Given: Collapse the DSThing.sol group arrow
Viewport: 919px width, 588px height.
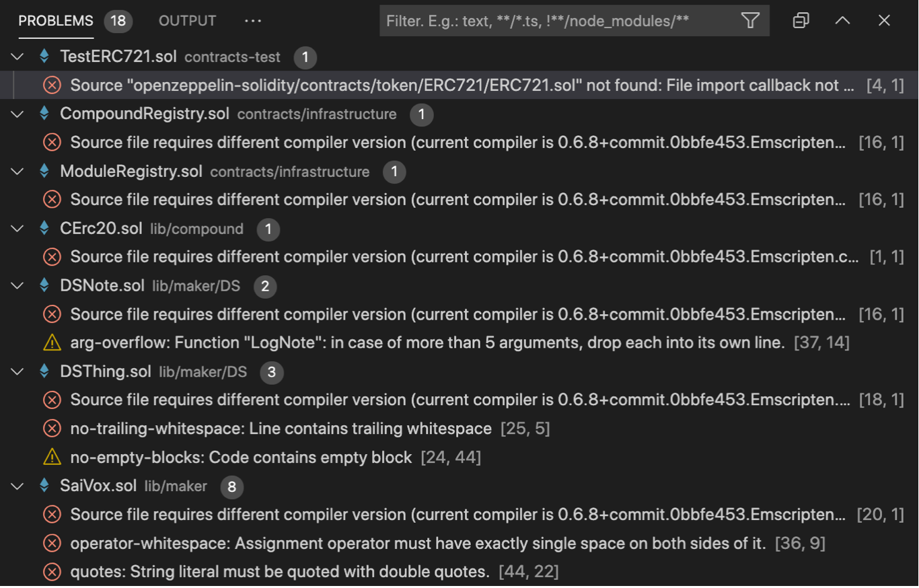Looking at the screenshot, I should click(16, 371).
